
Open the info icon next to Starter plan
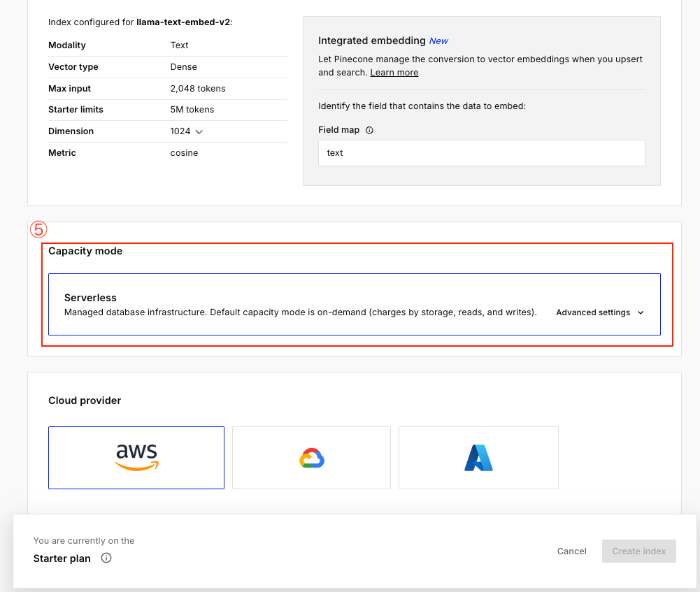pyautogui.click(x=106, y=558)
